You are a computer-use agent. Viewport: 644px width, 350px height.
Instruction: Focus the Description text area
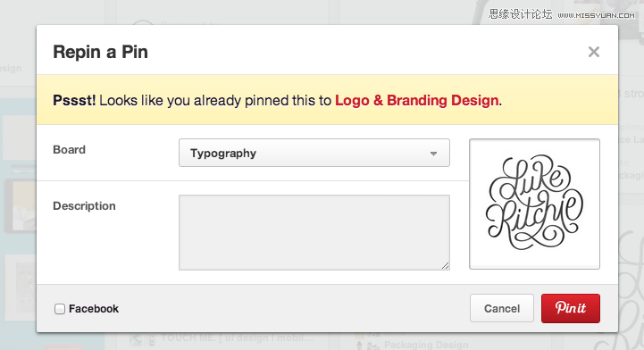314,232
